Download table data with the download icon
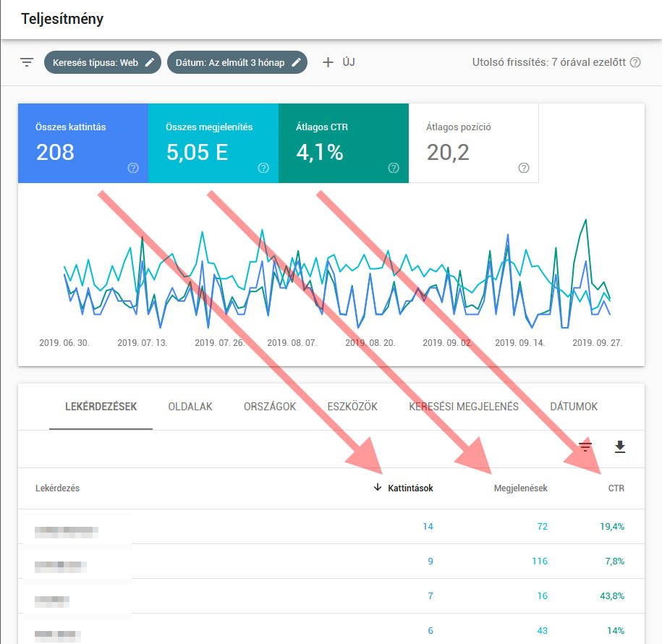The height and width of the screenshot is (644, 662). (619, 447)
